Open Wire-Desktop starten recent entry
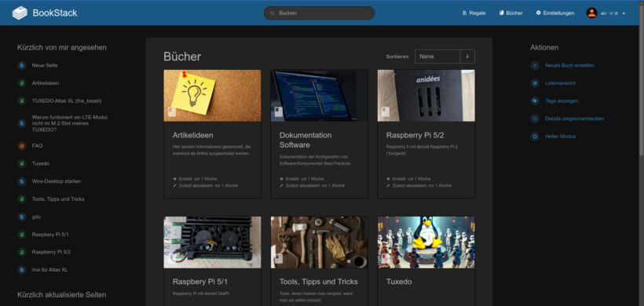 coord(57,181)
